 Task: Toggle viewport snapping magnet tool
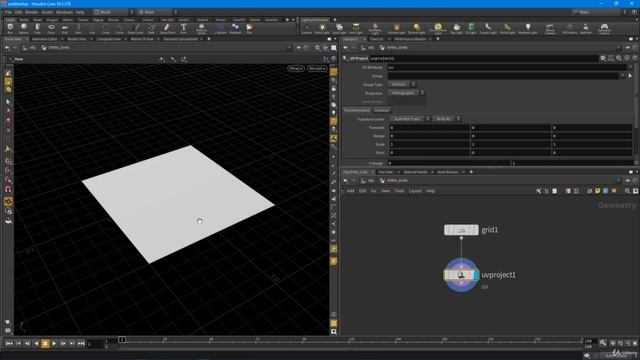click(x=8, y=189)
